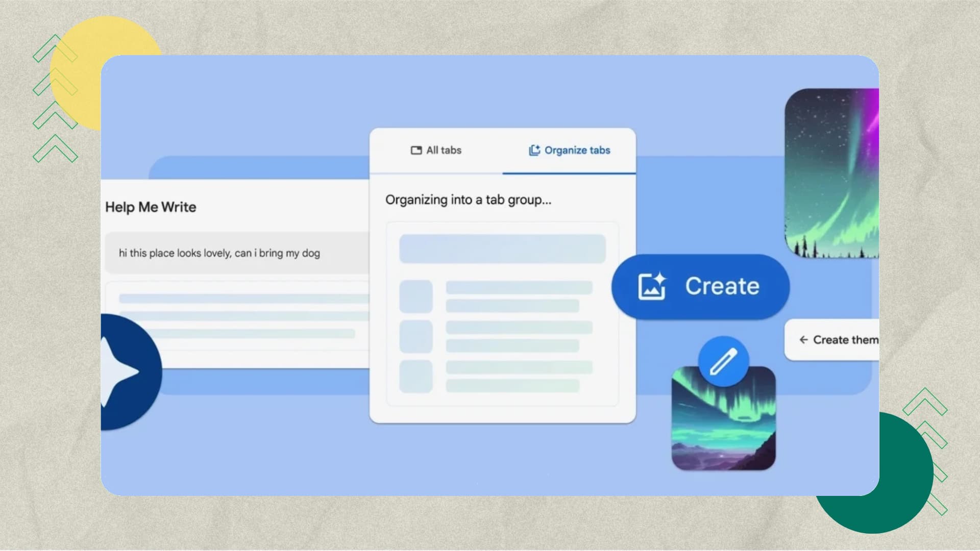Screen dimensions: 980x551
Task: Click the second square placeholder in list
Action: coord(415,336)
